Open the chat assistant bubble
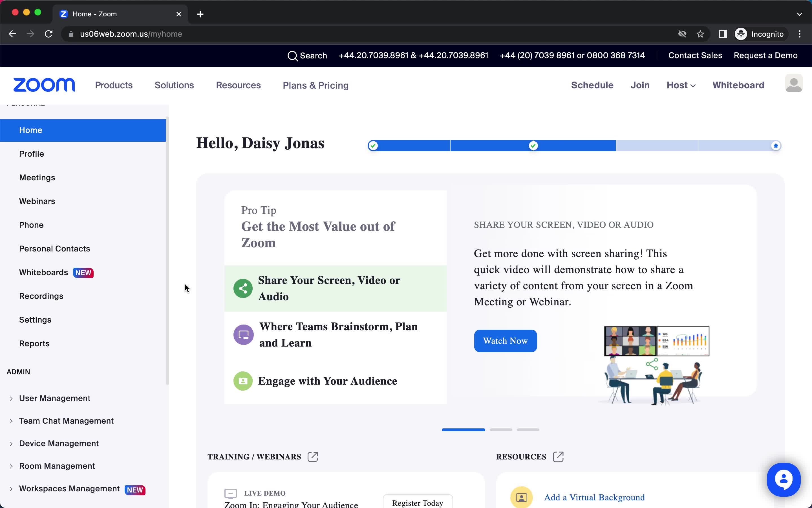This screenshot has width=812, height=508. point(784,480)
